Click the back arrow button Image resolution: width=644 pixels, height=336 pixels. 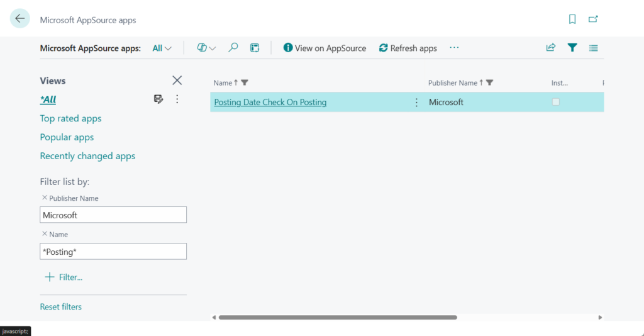click(x=20, y=19)
